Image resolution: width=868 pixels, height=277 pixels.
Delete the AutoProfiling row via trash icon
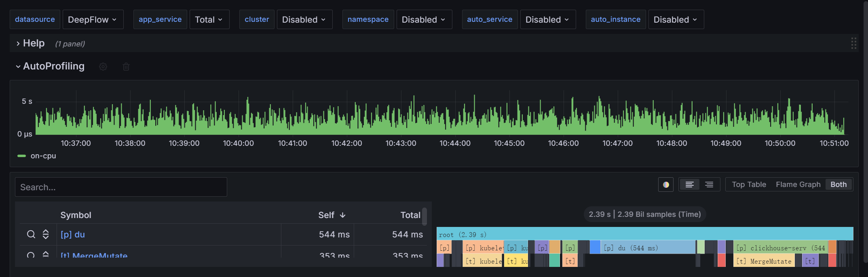click(x=126, y=67)
